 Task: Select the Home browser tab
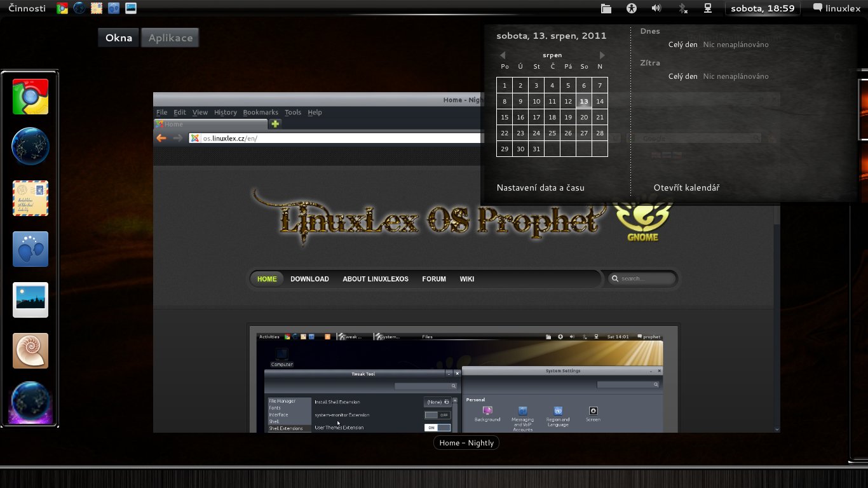[x=210, y=124]
